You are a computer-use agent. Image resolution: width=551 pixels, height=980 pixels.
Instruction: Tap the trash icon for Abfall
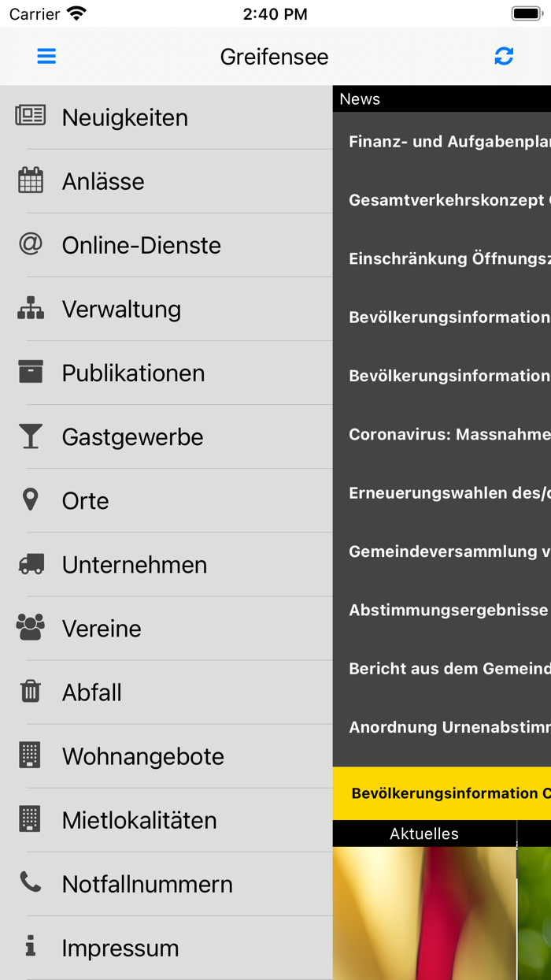click(29, 692)
